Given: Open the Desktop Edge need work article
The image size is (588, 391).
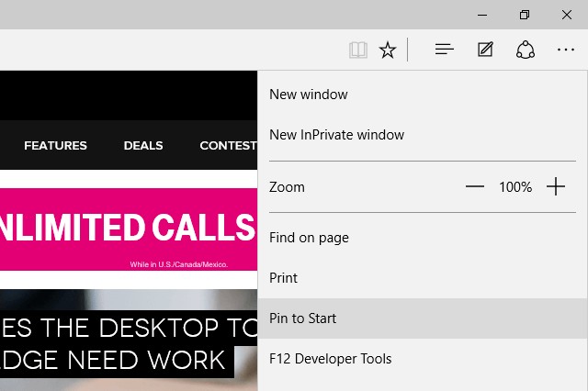Looking at the screenshot, I should point(129,344).
